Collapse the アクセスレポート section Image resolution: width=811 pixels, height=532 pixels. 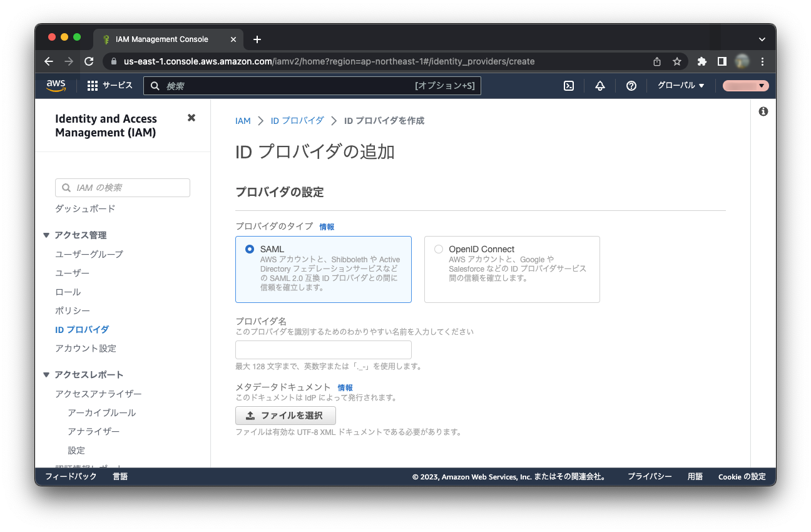click(46, 375)
